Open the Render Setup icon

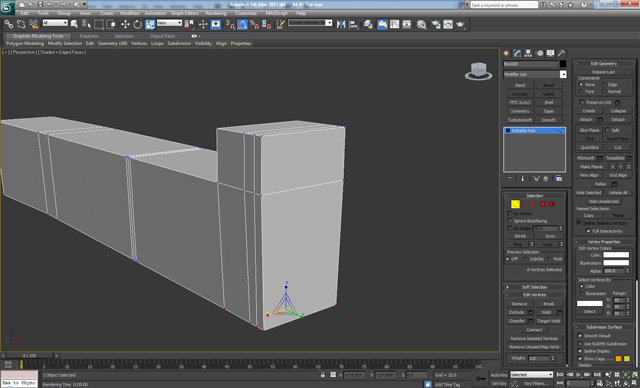[x=436, y=24]
